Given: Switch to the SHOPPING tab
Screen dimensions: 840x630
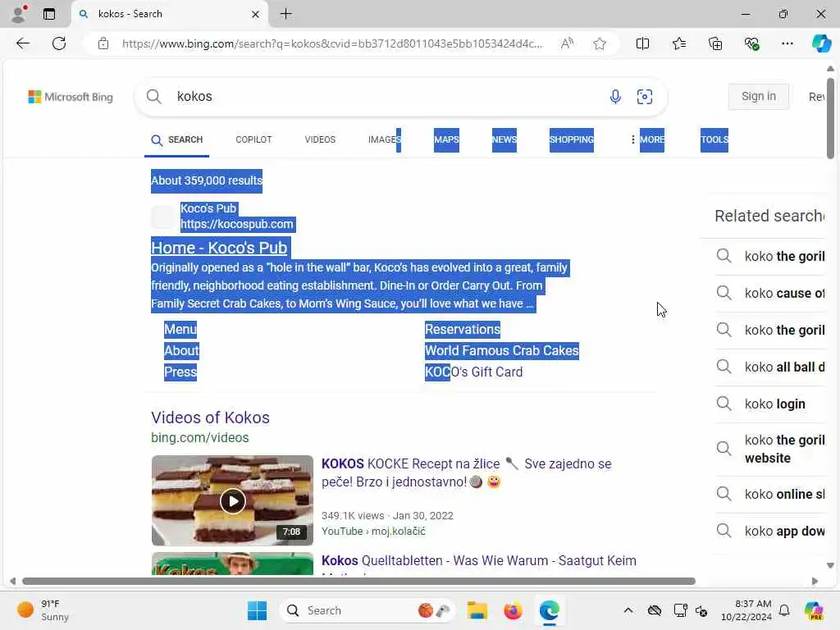Looking at the screenshot, I should [571, 139].
